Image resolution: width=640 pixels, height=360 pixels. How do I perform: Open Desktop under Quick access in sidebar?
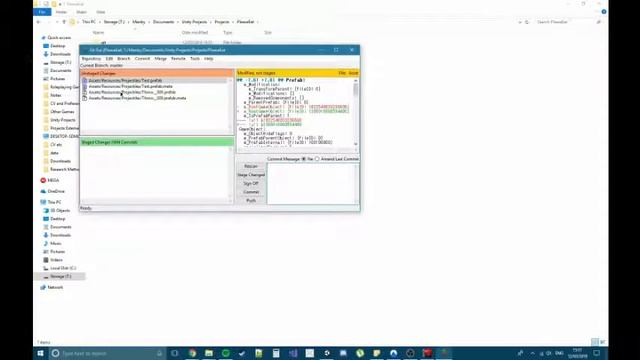pyautogui.click(x=58, y=46)
